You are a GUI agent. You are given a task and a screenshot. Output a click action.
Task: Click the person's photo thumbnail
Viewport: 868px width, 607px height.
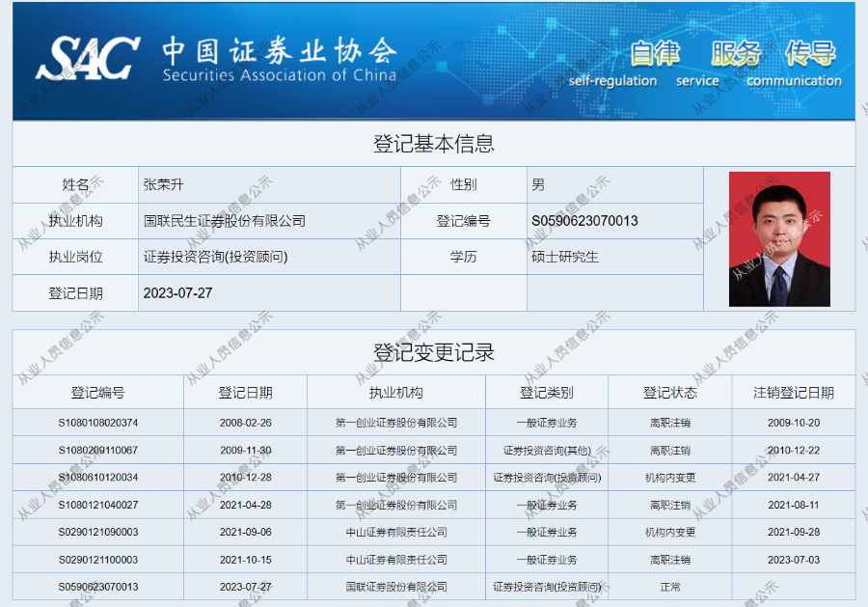coord(779,239)
